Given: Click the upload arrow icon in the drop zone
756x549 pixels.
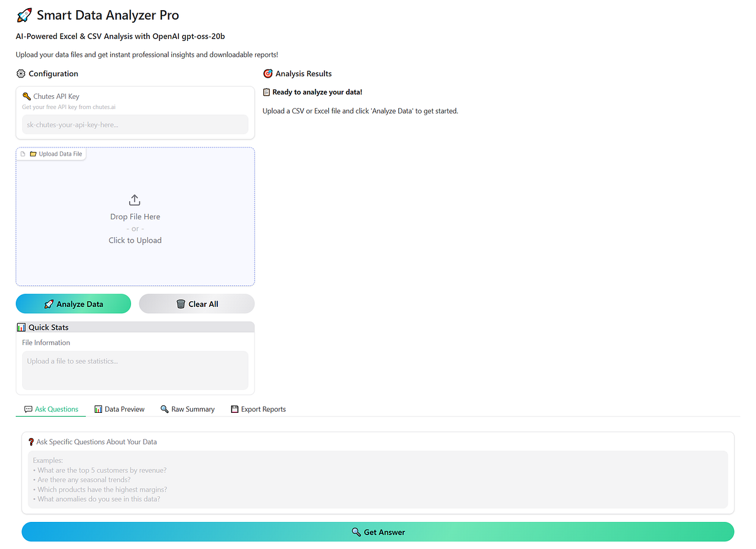Looking at the screenshot, I should click(x=135, y=199).
